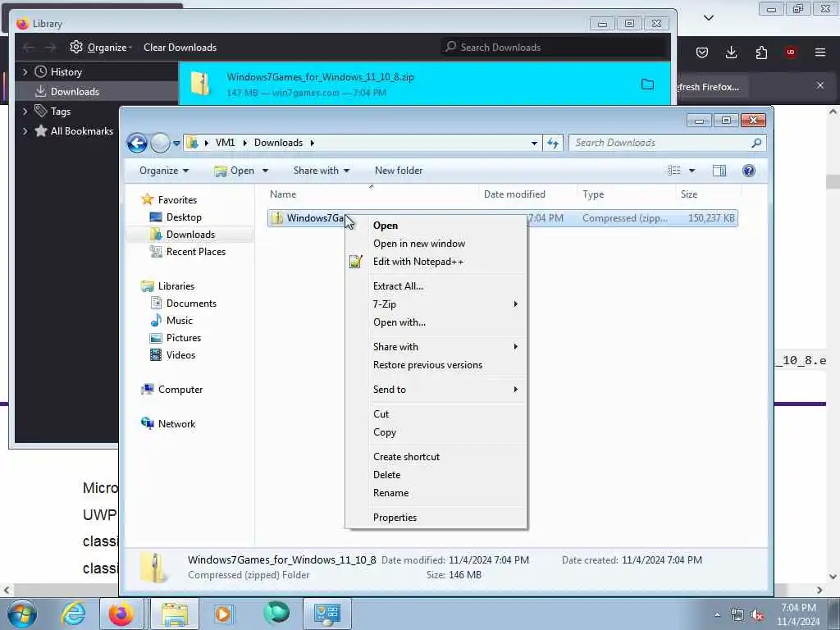The image size is (840, 630).
Task: Toggle the preview pane icon
Action: [719, 171]
